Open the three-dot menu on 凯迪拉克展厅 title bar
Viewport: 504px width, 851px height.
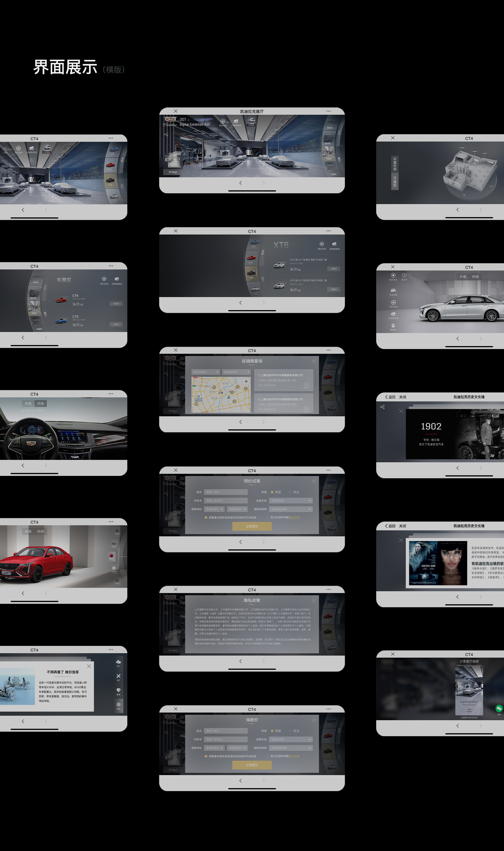(x=328, y=111)
